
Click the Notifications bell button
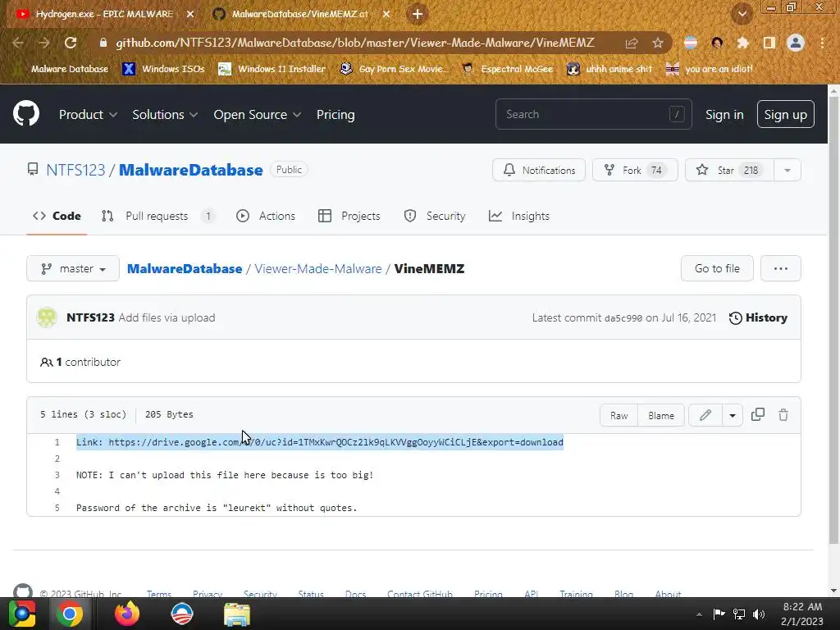539,170
